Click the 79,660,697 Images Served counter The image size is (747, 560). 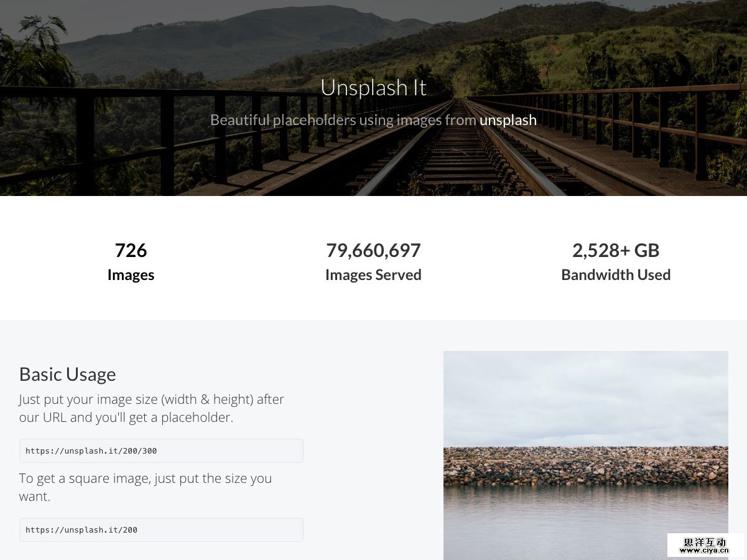pyautogui.click(x=373, y=250)
